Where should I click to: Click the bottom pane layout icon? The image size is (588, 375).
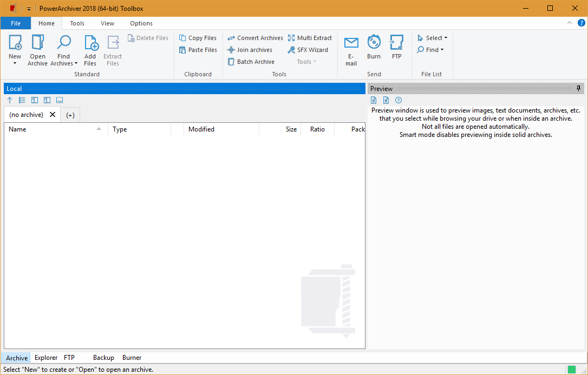point(59,100)
